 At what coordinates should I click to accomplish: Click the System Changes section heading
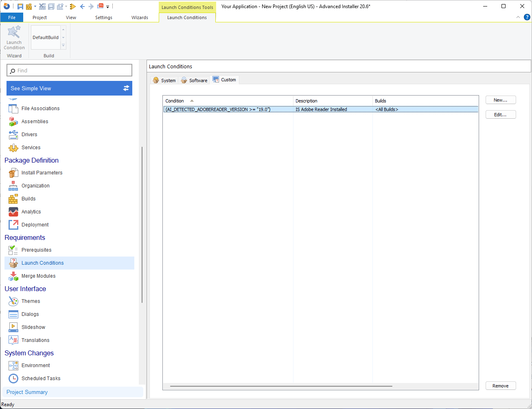pos(29,353)
